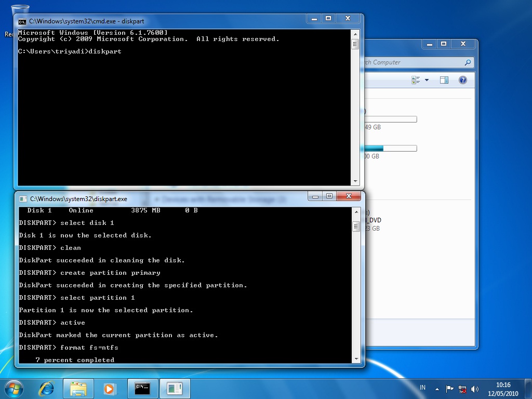The image size is (532, 399).
Task: Click the change view icon in Explorer
Action: click(416, 80)
